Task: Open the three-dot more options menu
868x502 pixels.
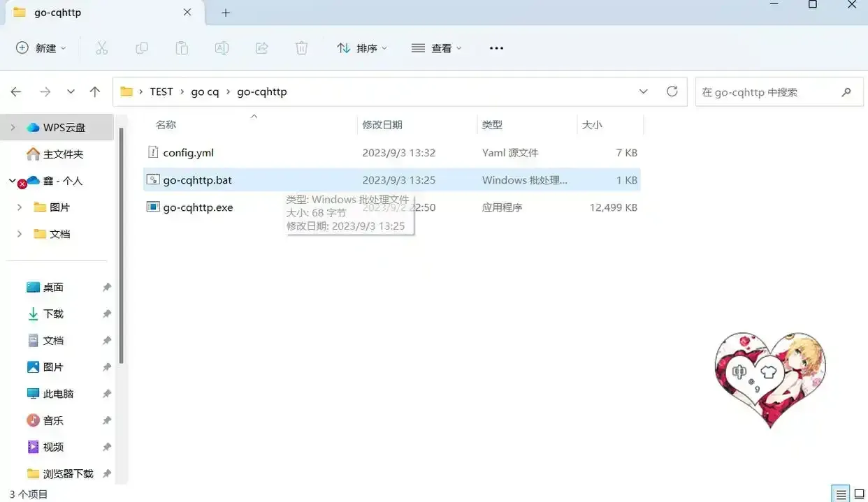Action: tap(496, 48)
